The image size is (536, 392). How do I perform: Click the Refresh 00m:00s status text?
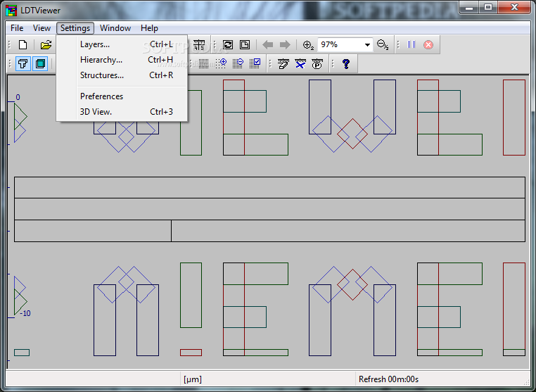pos(388,379)
